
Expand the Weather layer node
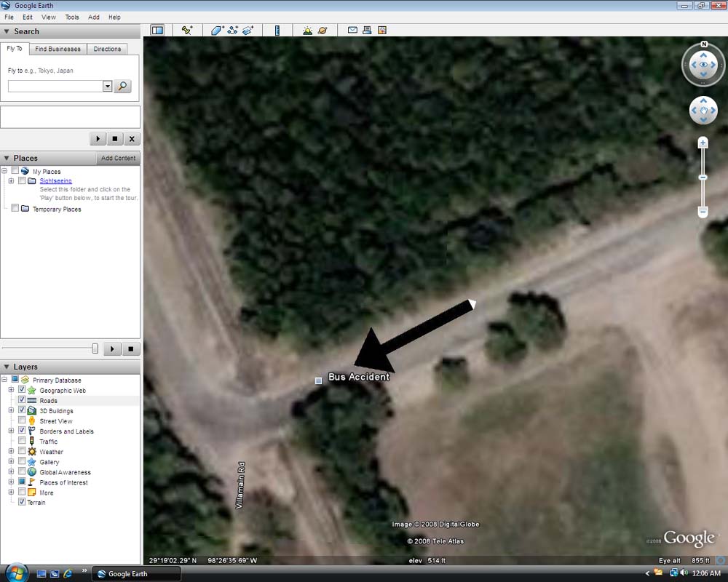[11, 451]
